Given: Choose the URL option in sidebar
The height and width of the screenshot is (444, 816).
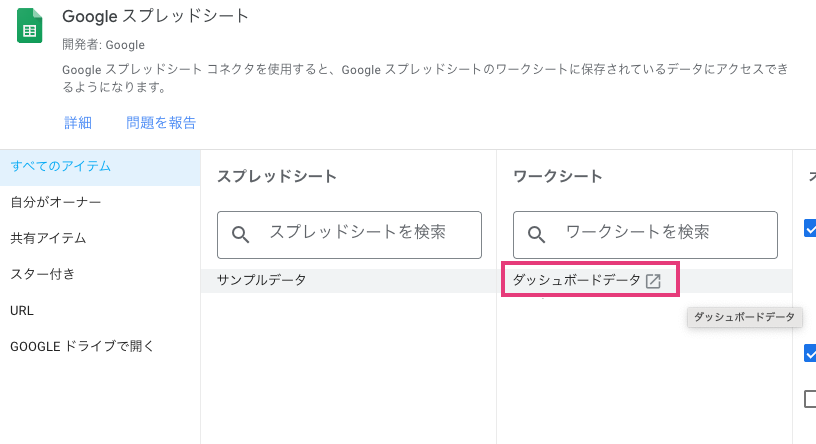Looking at the screenshot, I should 22,310.
